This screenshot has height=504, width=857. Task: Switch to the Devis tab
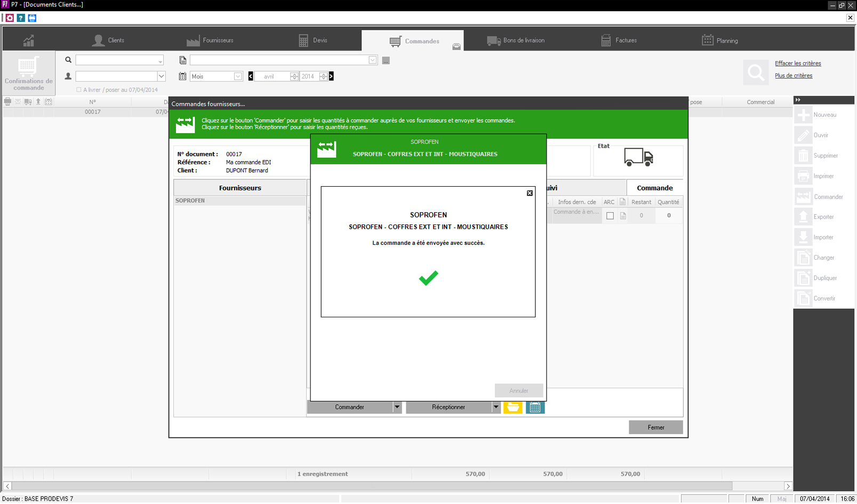(x=313, y=41)
